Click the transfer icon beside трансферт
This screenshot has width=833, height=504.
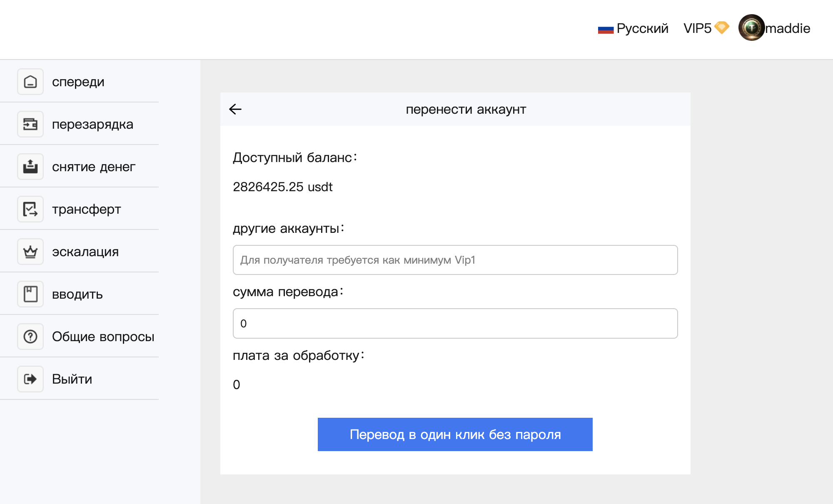(x=30, y=209)
